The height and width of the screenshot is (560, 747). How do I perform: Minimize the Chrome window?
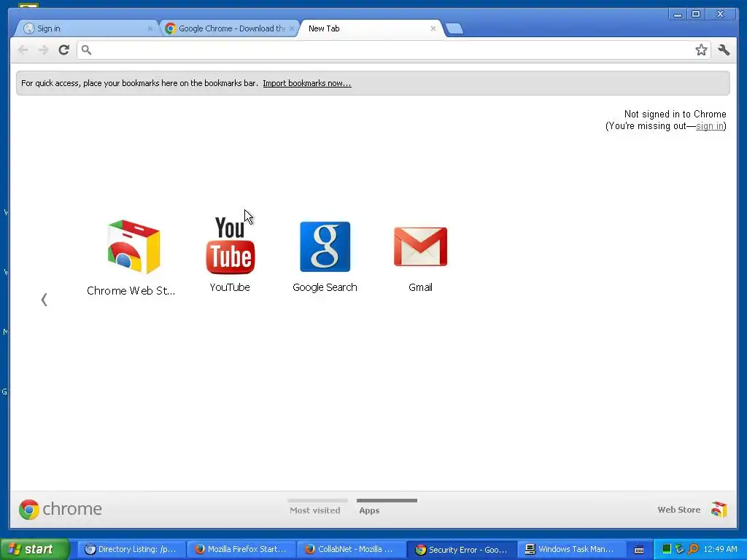(x=678, y=15)
